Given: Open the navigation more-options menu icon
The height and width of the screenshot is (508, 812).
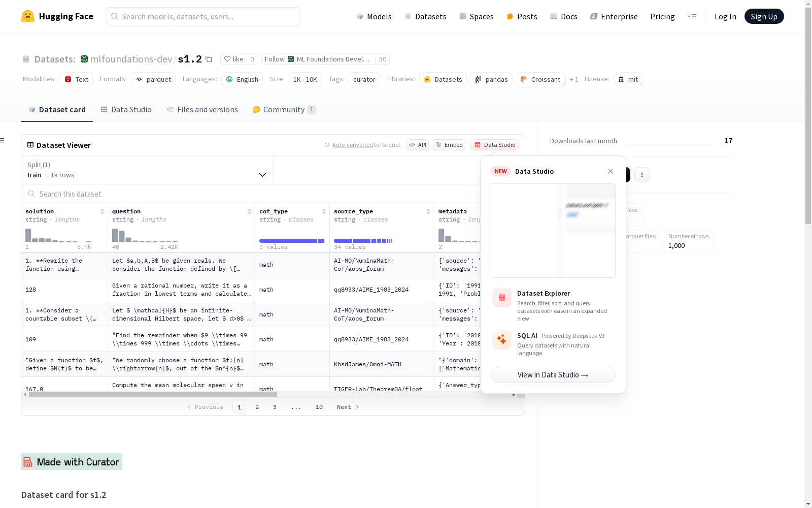Looking at the screenshot, I should click(x=692, y=16).
